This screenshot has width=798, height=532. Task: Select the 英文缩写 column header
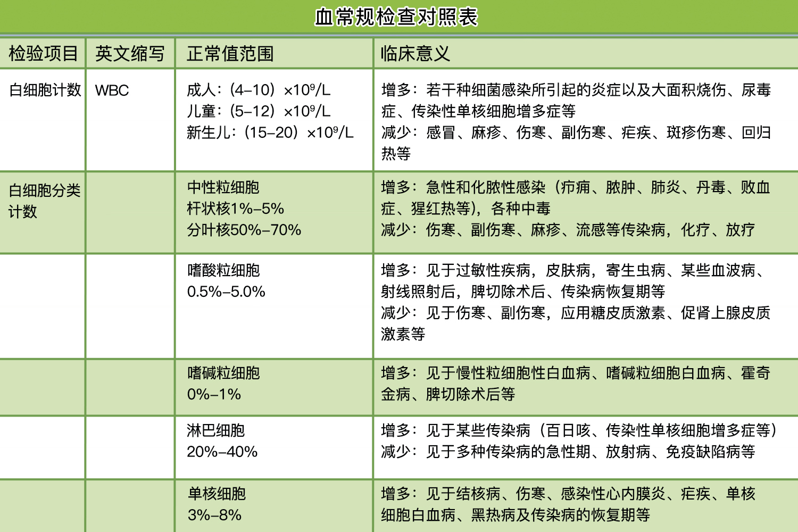coord(130,54)
